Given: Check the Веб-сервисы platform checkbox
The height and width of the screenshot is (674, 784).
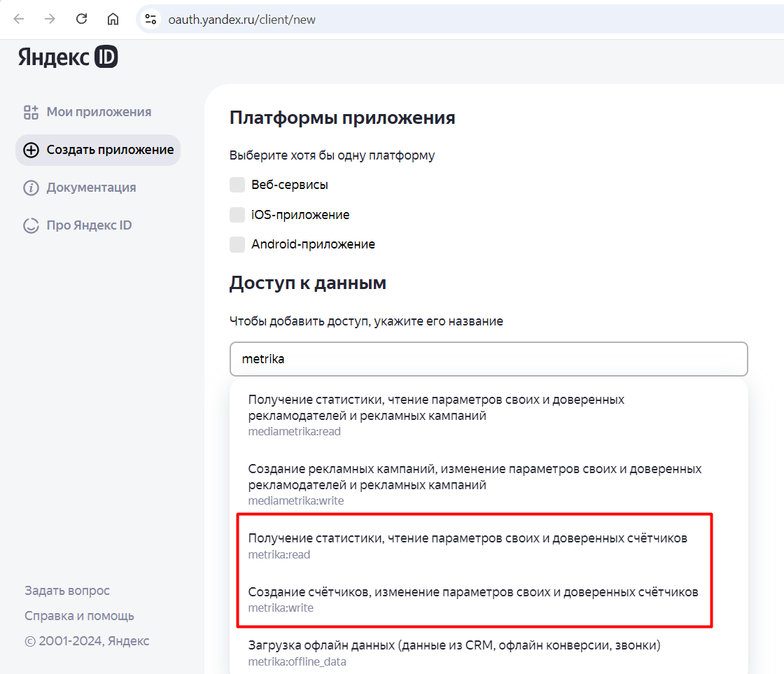Looking at the screenshot, I should pos(237,185).
